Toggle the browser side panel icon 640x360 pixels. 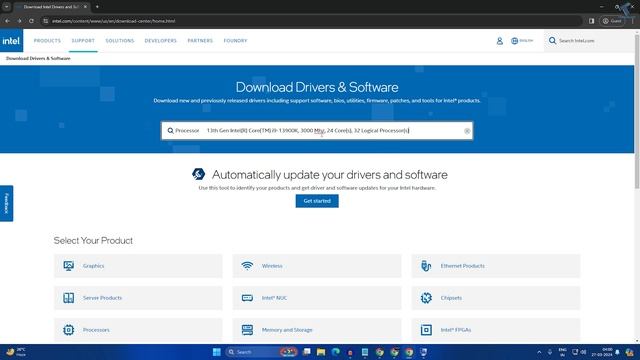591,21
